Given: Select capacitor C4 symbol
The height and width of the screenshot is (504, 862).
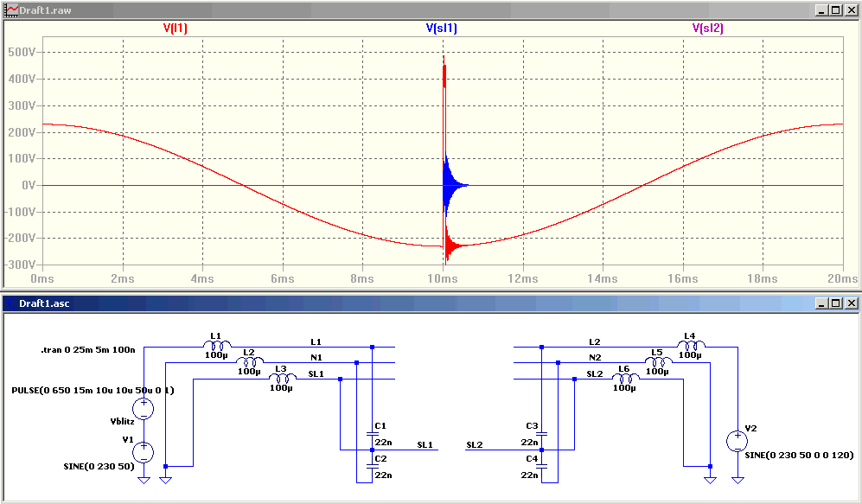Looking at the screenshot, I should [x=541, y=465].
